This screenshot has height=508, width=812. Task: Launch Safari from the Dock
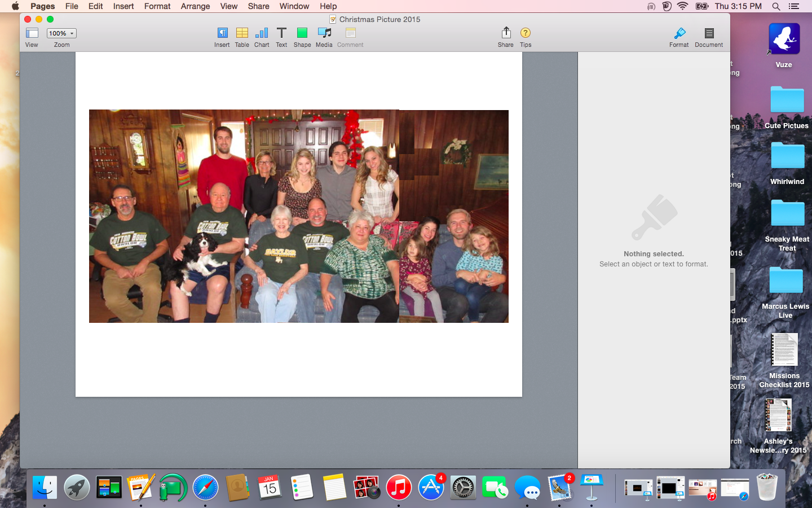tap(205, 488)
